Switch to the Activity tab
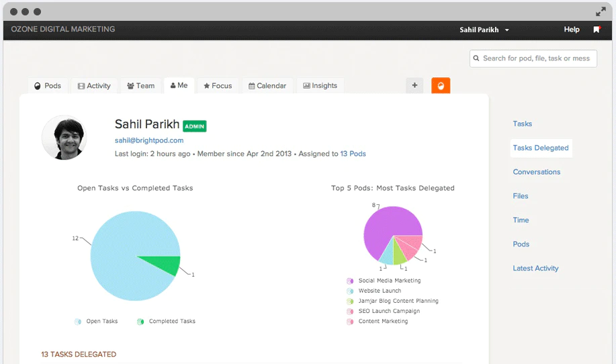Viewport: 616px width, 364px height. (x=94, y=85)
